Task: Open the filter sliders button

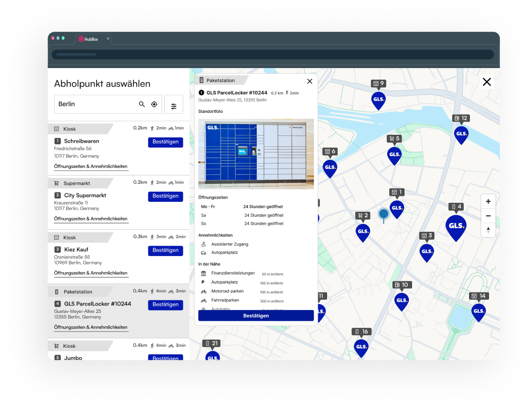Action: (174, 104)
